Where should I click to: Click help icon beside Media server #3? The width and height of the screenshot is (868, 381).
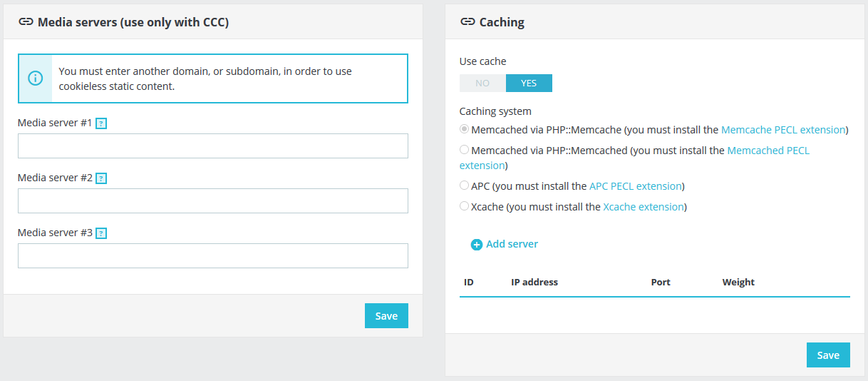pyautogui.click(x=101, y=233)
